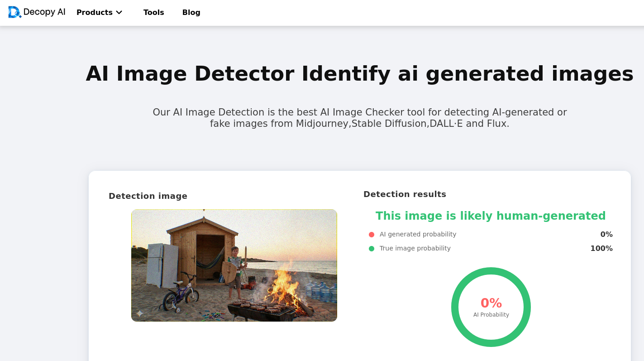Click the magnifying glass in the logo
This screenshot has height=361, width=644.
point(17,15)
